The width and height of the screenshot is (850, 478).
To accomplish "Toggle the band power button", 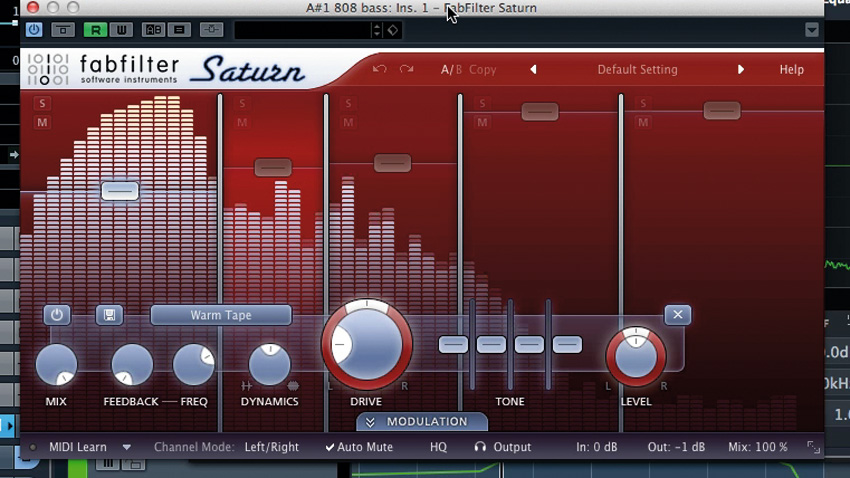I will (x=57, y=315).
